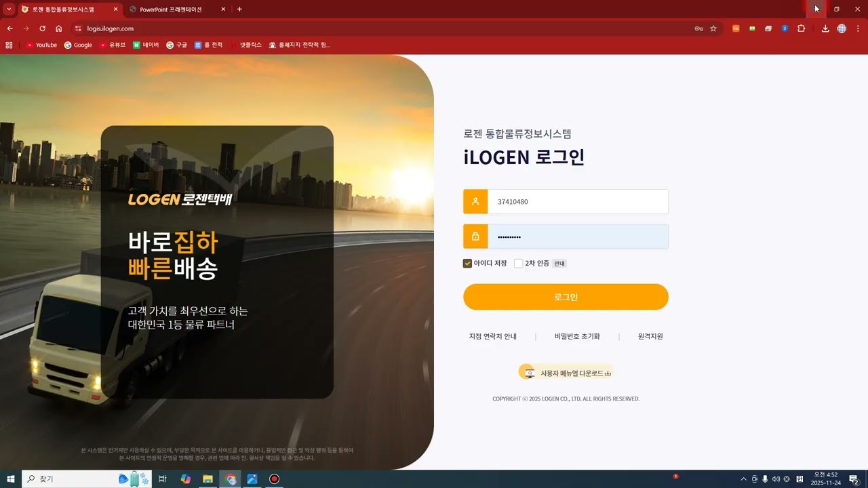Open the 롤 전적 bookmark
The image size is (868, 488).
tap(209, 45)
